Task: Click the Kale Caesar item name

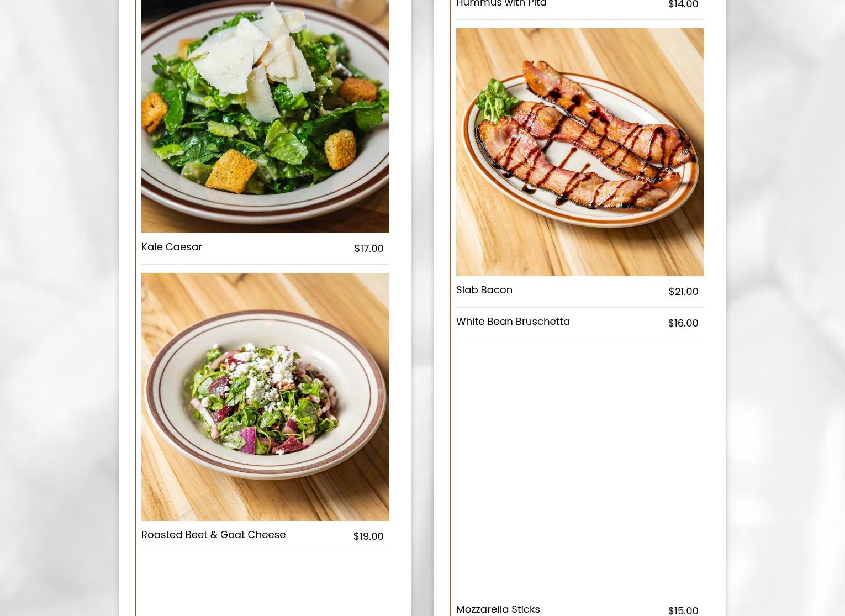Action: point(172,247)
